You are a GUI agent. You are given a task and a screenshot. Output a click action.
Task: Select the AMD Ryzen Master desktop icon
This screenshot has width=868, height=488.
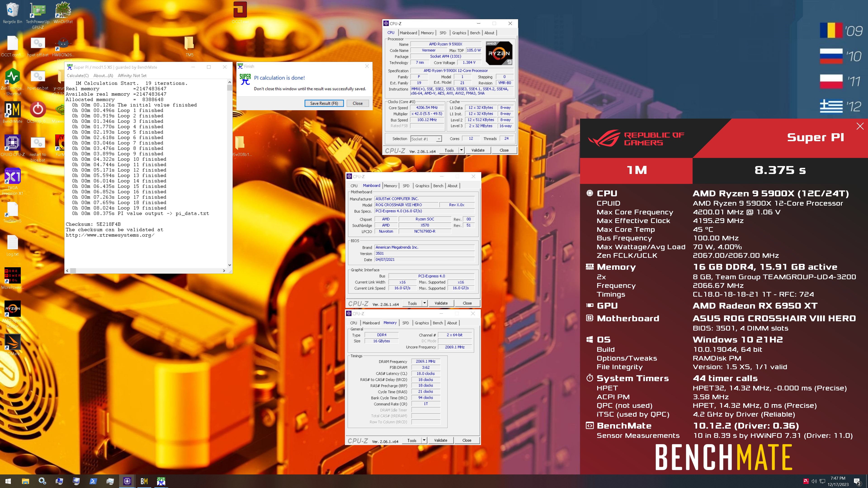click(12, 314)
